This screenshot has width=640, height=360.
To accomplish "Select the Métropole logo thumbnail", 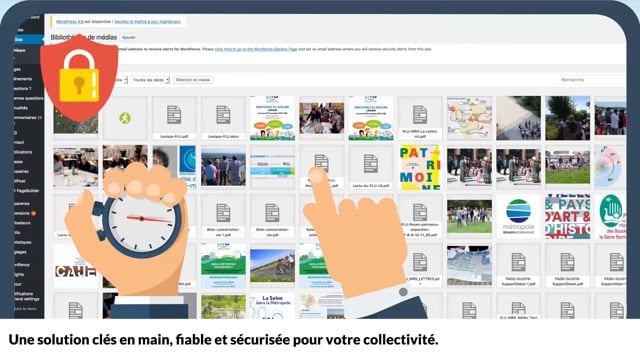I will (518, 216).
